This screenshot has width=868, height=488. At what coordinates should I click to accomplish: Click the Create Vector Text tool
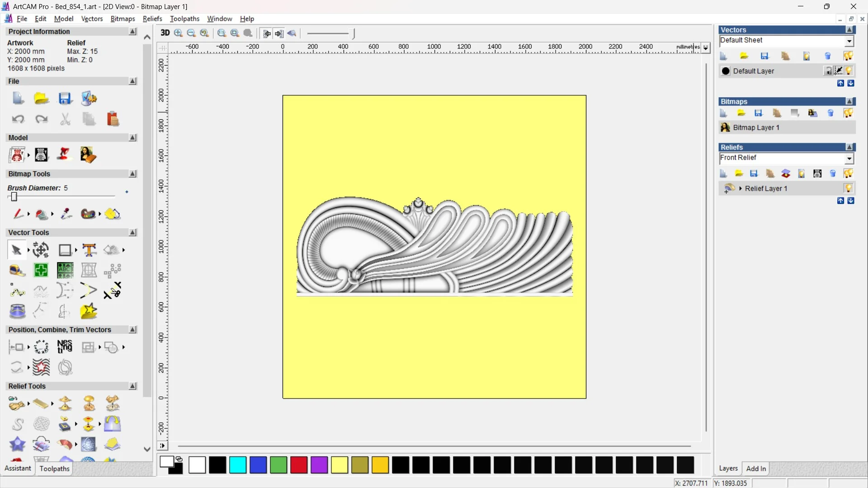89,250
